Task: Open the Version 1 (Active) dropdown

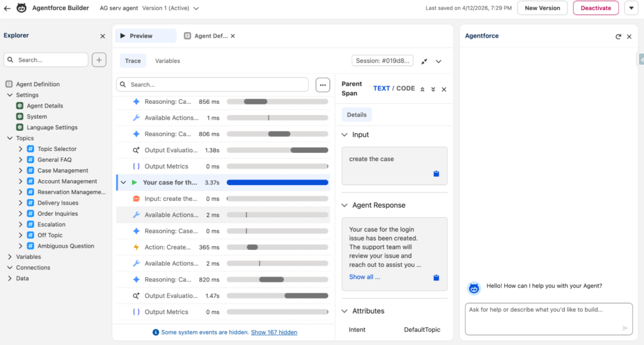Action: click(x=196, y=9)
